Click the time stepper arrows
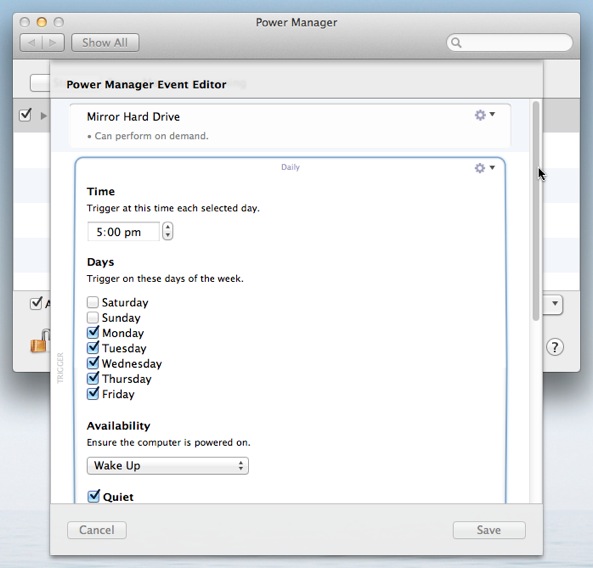Image resolution: width=593 pixels, height=568 pixels. click(x=168, y=231)
